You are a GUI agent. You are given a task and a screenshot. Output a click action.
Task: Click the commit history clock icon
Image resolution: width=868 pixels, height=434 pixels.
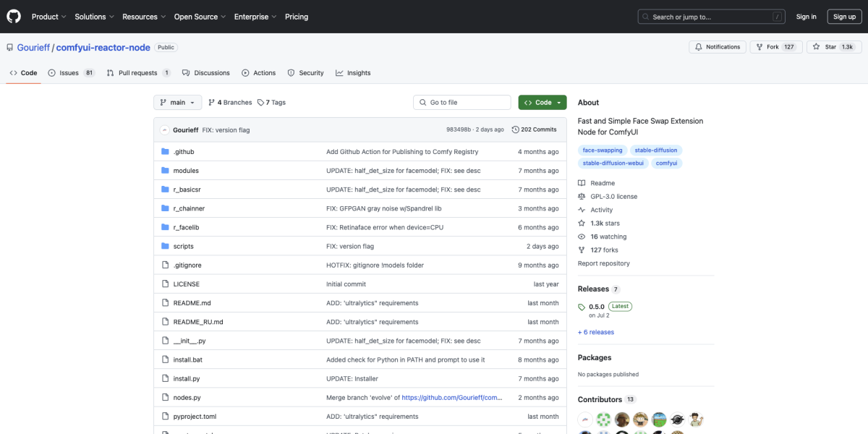(x=515, y=129)
